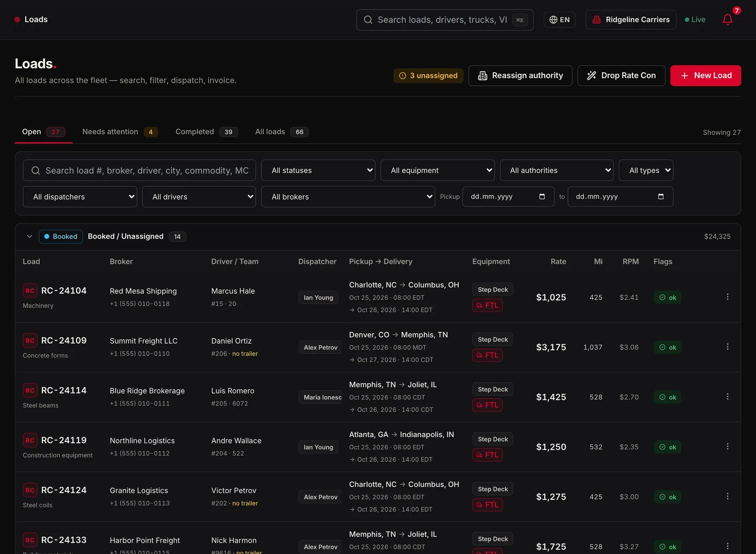Click the ok flag on RC-24114
The width and height of the screenshot is (756, 554).
coord(667,397)
